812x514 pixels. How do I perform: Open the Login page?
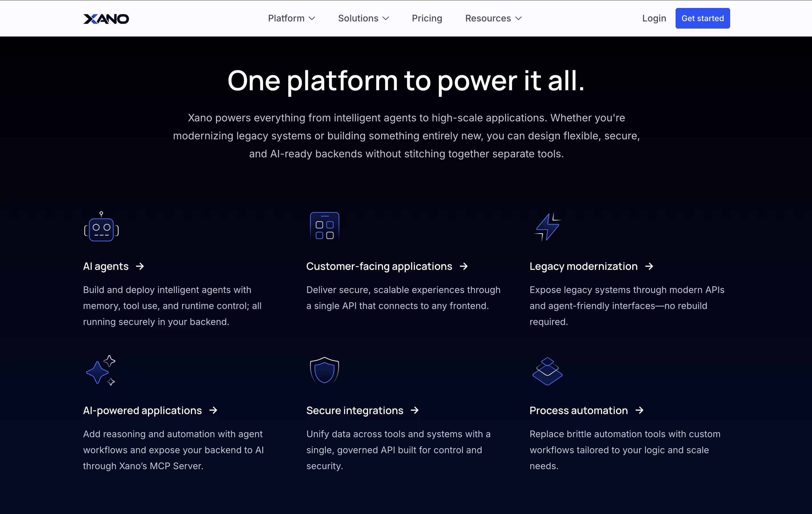coord(654,18)
